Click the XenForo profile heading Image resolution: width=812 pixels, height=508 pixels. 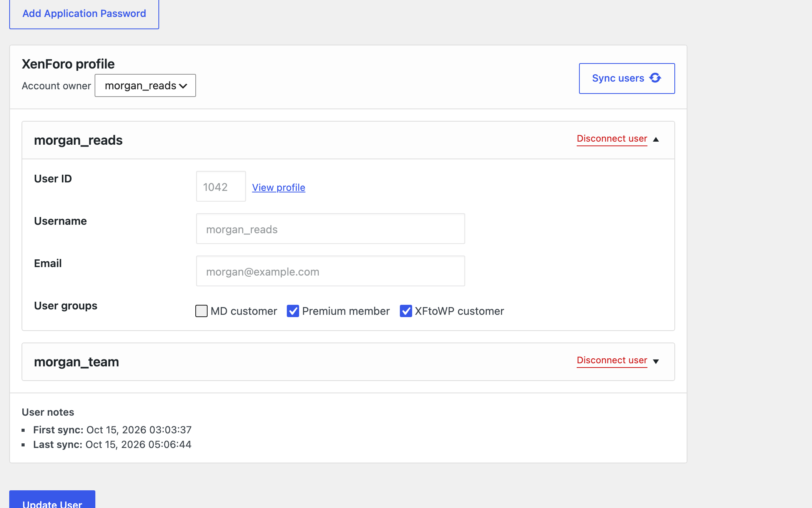pyautogui.click(x=68, y=64)
